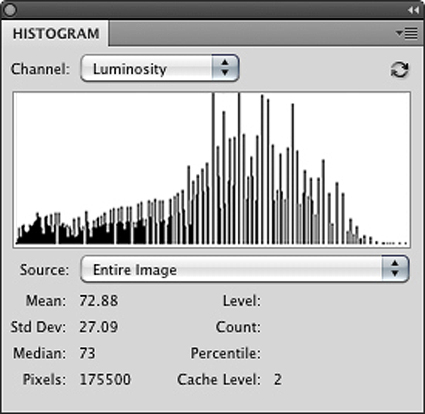This screenshot has width=425, height=414.
Task: Click the Level label in statistics
Action: (242, 301)
